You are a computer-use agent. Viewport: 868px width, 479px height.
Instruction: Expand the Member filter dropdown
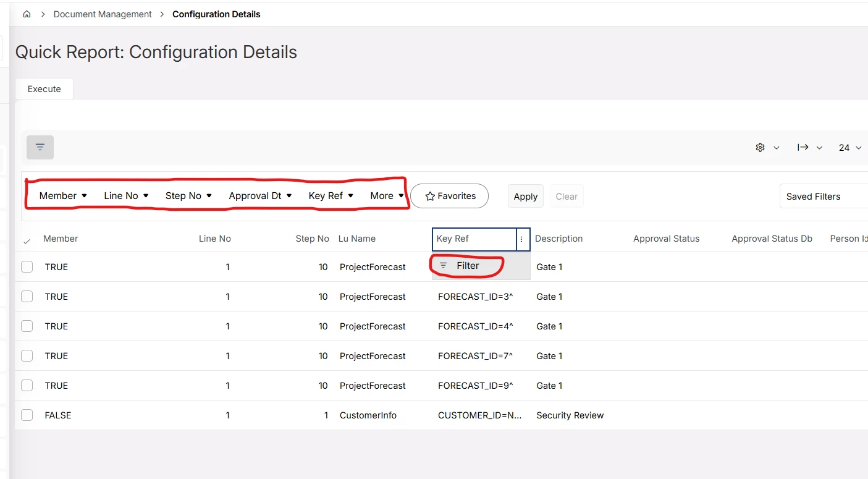pos(63,196)
